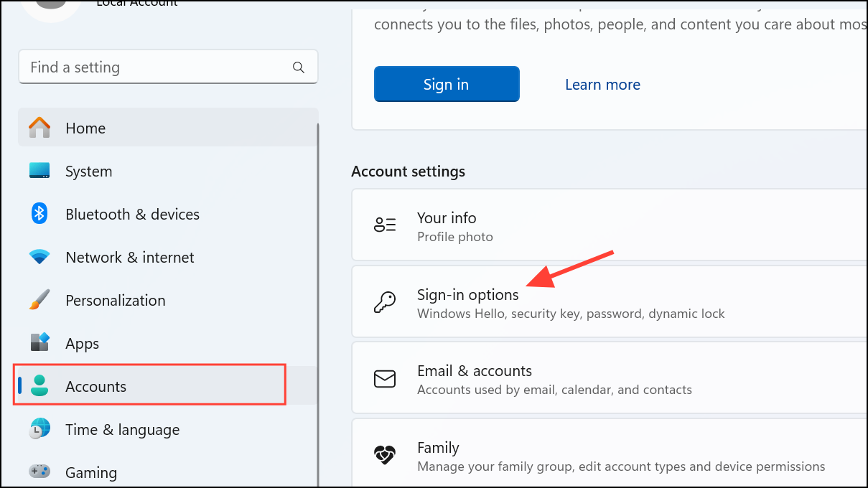Open the Family settings card
The width and height of the screenshot is (868, 488).
609,456
